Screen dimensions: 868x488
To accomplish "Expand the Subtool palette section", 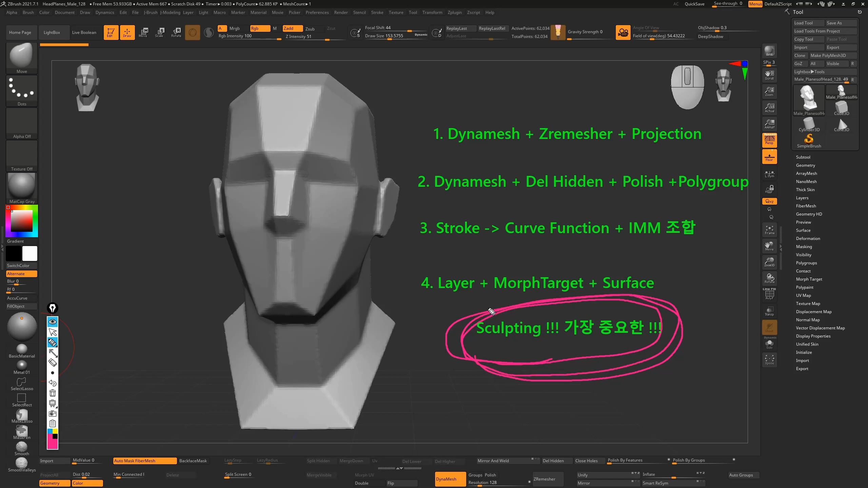I will [x=803, y=157].
